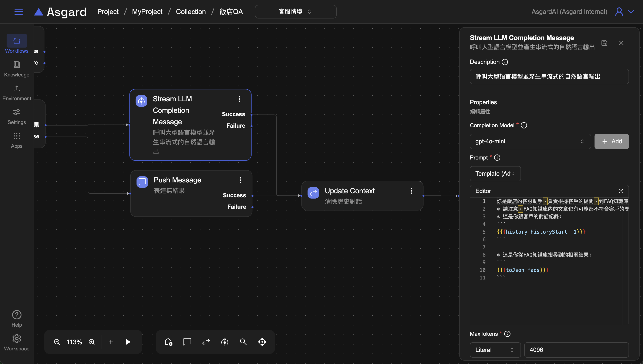Open the 客服情境 environment selector
643x364 pixels.
(295, 12)
